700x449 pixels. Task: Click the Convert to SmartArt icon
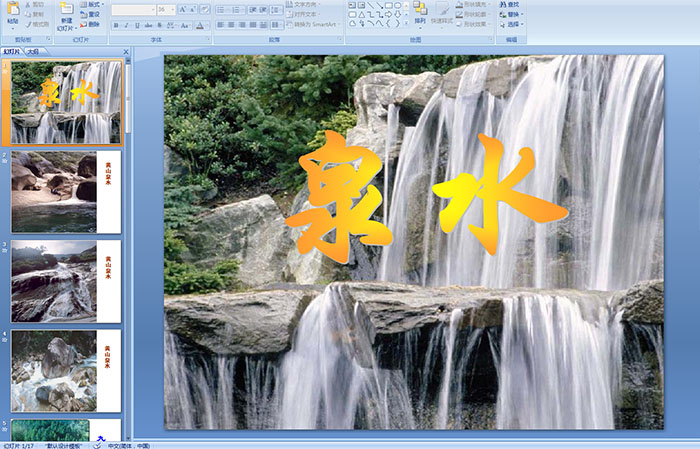[288, 24]
